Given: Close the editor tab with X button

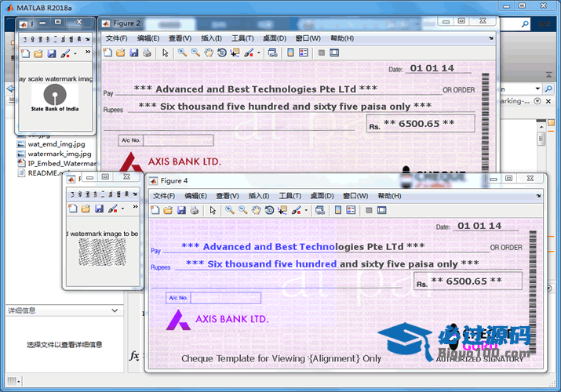Looking at the screenshot, I should 548,101.
